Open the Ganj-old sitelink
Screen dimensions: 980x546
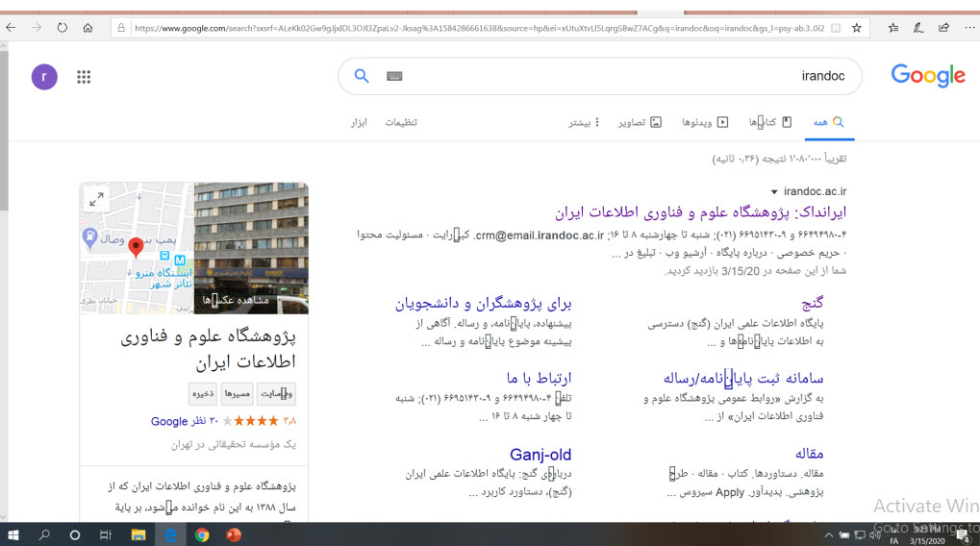[540, 454]
